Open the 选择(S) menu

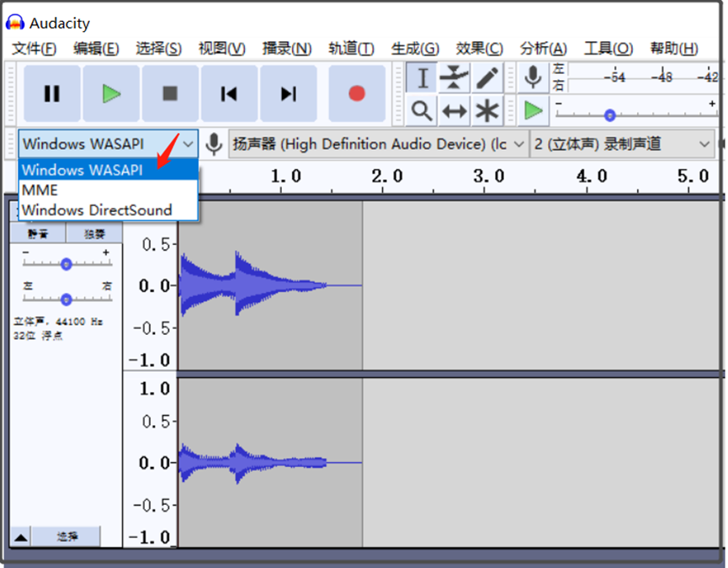tap(159, 48)
